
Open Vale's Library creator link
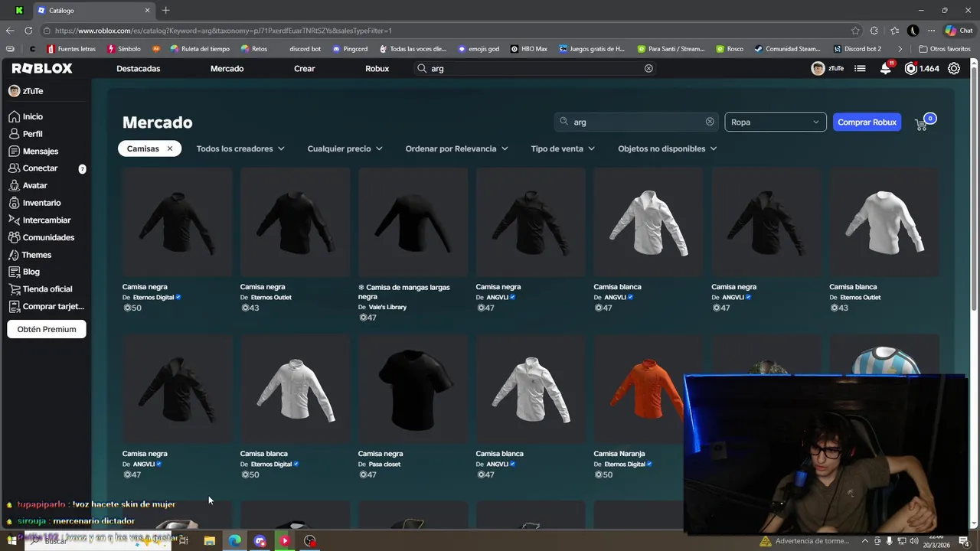pos(387,307)
